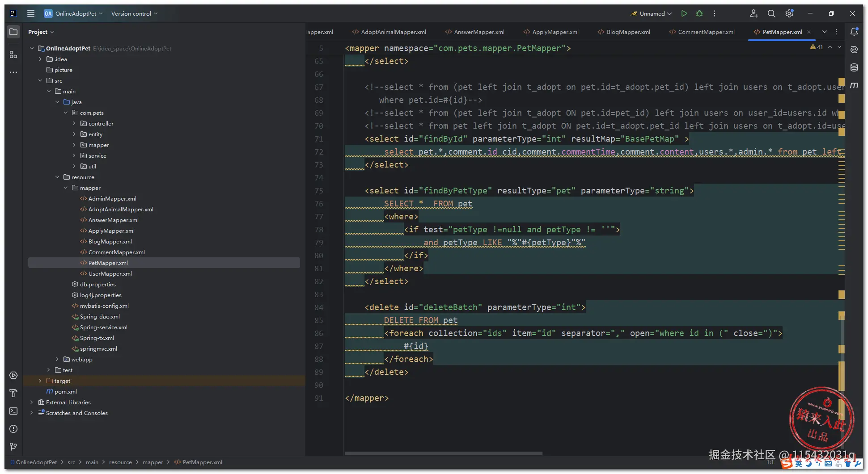Toggle the Structure tool window

pyautogui.click(x=13, y=55)
